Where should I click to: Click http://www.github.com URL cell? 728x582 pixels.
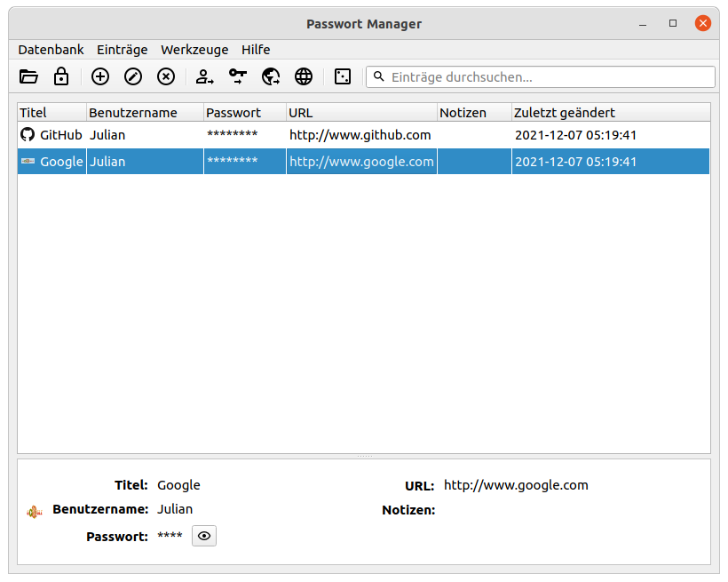(360, 135)
